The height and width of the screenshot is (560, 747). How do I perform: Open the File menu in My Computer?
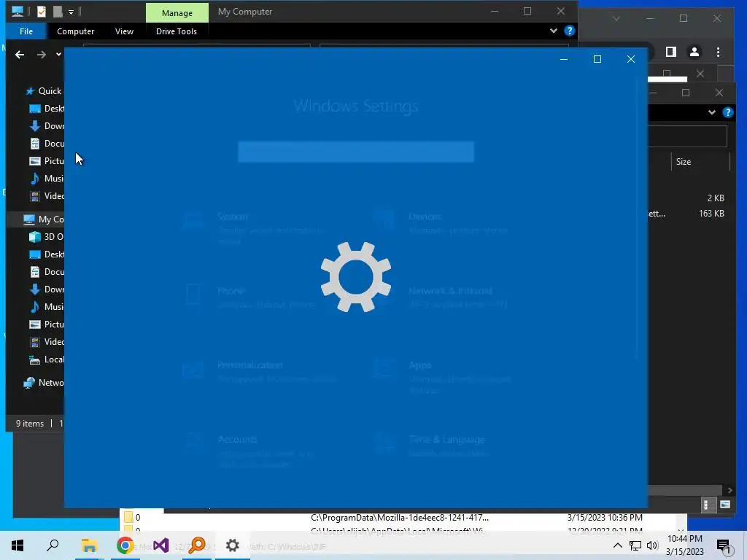pyautogui.click(x=26, y=31)
